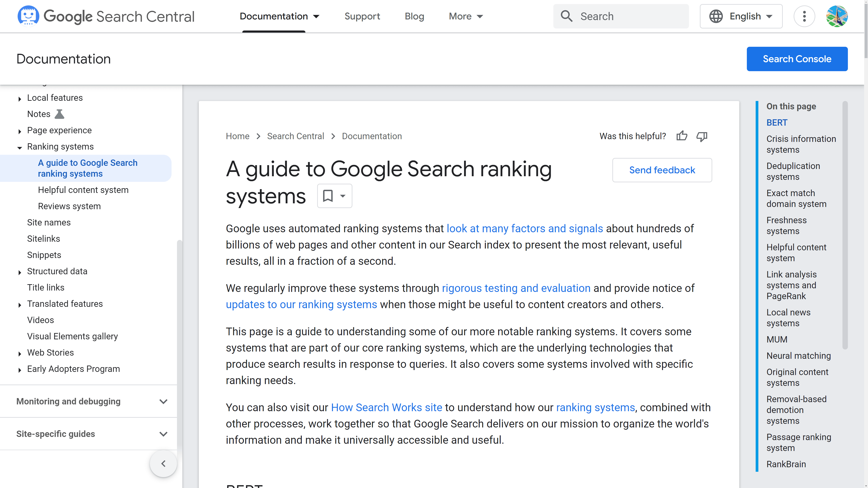Click into the Search input field
The height and width of the screenshot is (488, 868).
(621, 16)
